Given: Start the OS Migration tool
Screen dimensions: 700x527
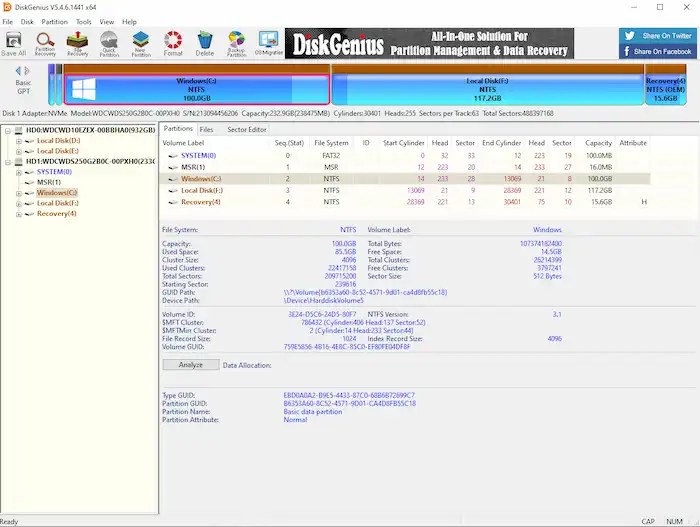Looking at the screenshot, I should [269, 44].
